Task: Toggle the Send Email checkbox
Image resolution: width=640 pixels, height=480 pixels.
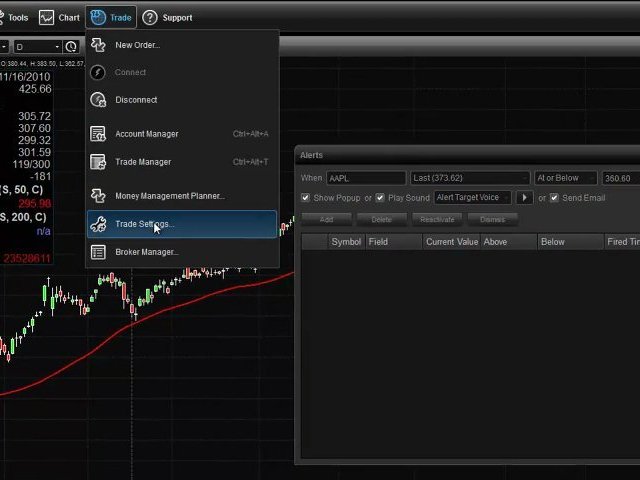Action: (554, 198)
